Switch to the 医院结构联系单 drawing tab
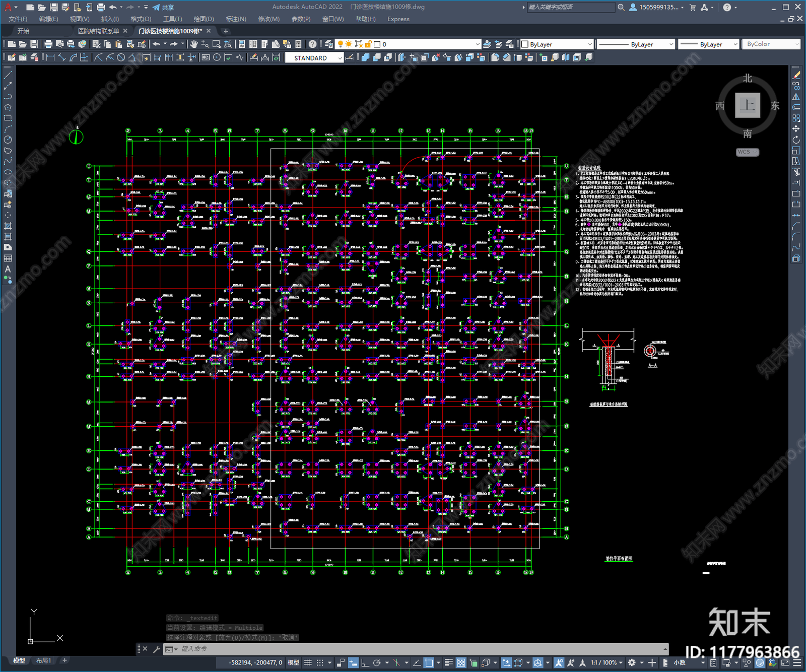806x672 pixels. (99, 31)
